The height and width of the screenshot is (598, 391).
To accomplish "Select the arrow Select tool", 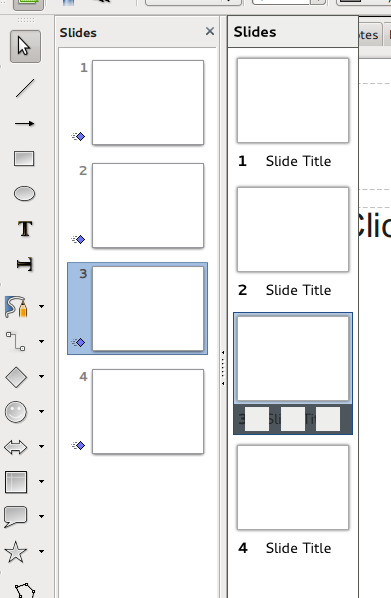I will [25, 47].
